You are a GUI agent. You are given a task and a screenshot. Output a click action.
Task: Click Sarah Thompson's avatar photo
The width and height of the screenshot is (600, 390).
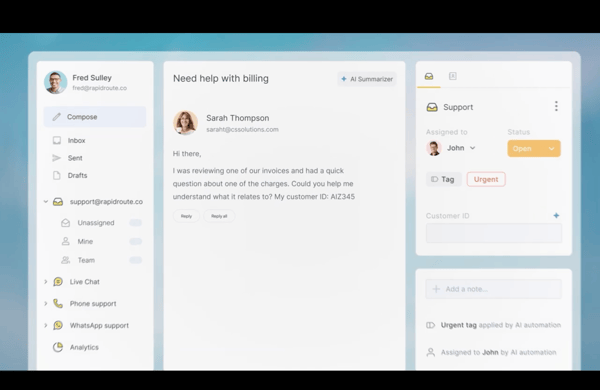pos(186,123)
